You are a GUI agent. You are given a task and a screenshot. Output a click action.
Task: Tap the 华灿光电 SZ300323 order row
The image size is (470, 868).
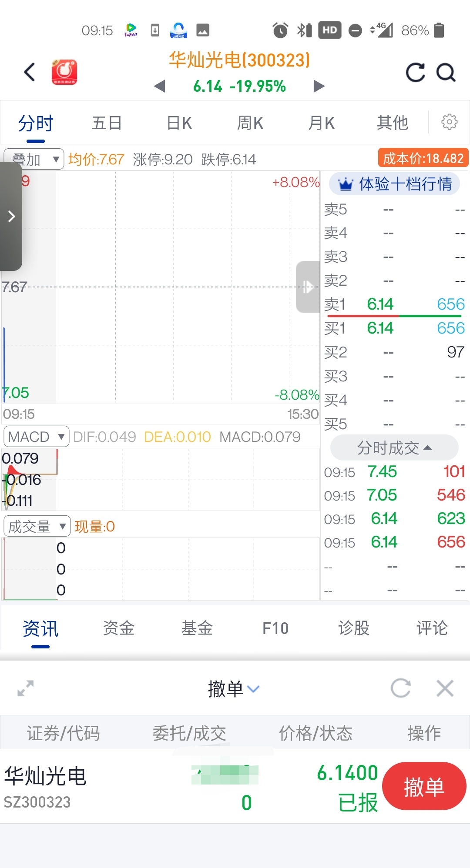tap(235, 786)
